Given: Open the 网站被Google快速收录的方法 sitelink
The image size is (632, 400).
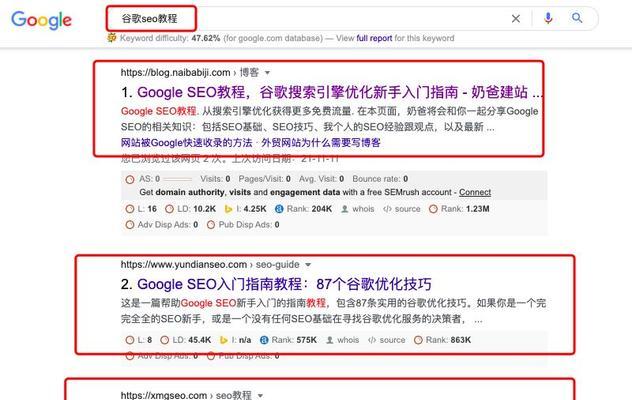Looking at the screenshot, I should (x=186, y=143).
